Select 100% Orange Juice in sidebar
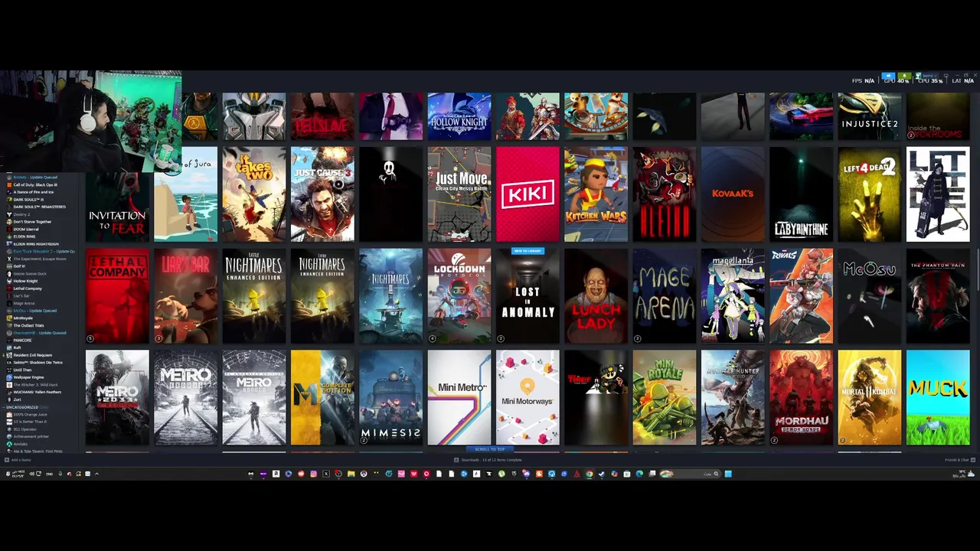This screenshot has height=551, width=980. pyautogui.click(x=30, y=415)
